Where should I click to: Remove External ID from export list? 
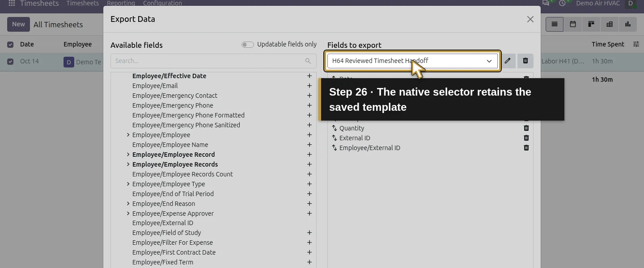(526, 138)
